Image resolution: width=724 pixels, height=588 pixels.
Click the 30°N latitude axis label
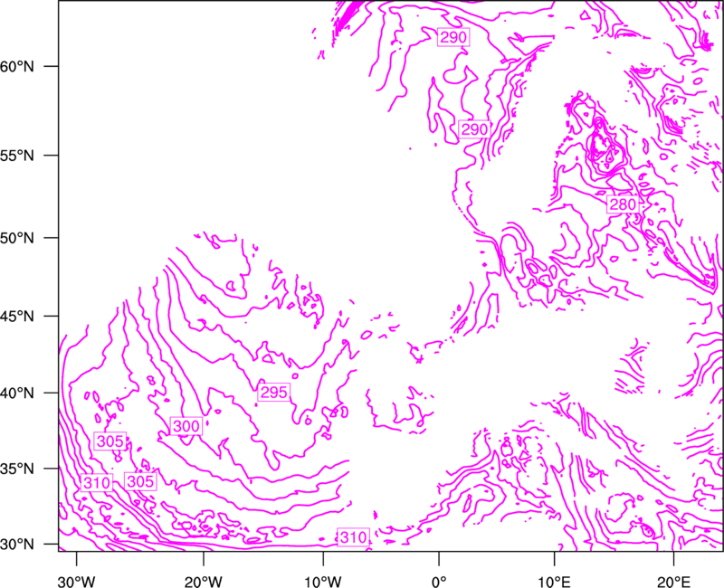point(17,545)
